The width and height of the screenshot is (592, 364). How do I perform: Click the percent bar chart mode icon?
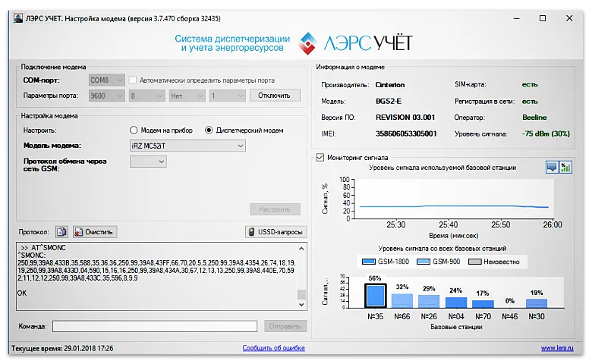(x=565, y=167)
